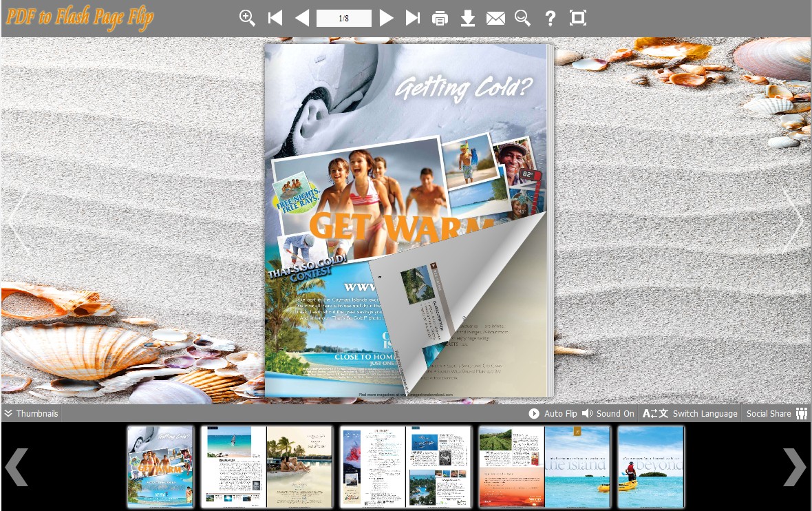This screenshot has height=511, width=812.
Task: Click the page number field 1/8
Action: click(344, 18)
